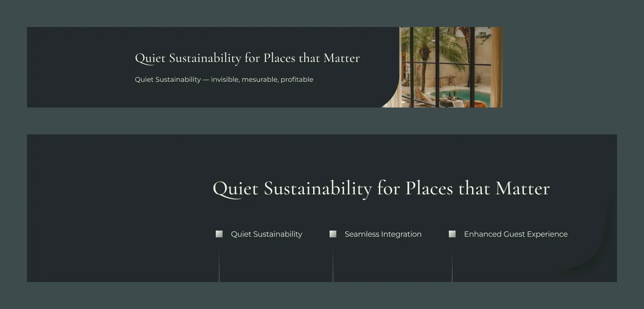Image resolution: width=644 pixels, height=309 pixels.
Task: Select the courtyard pool photo in the top banner
Action: pos(443,67)
